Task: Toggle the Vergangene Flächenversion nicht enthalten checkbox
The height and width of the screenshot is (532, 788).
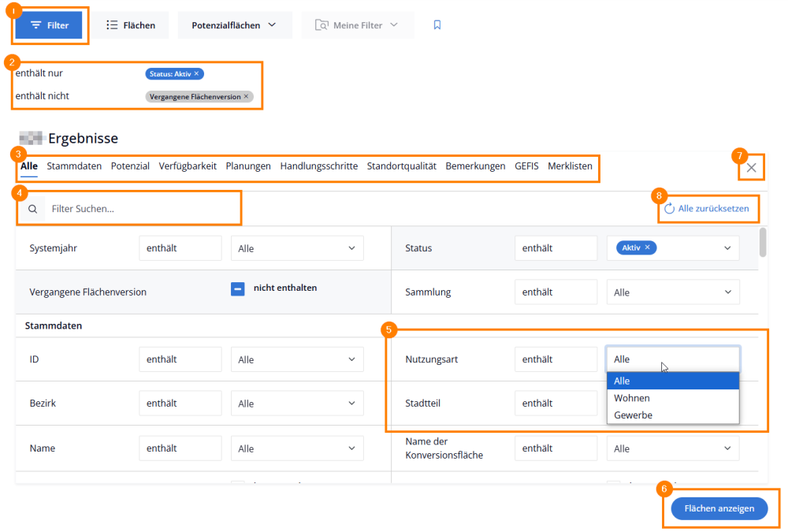Action: [x=238, y=288]
